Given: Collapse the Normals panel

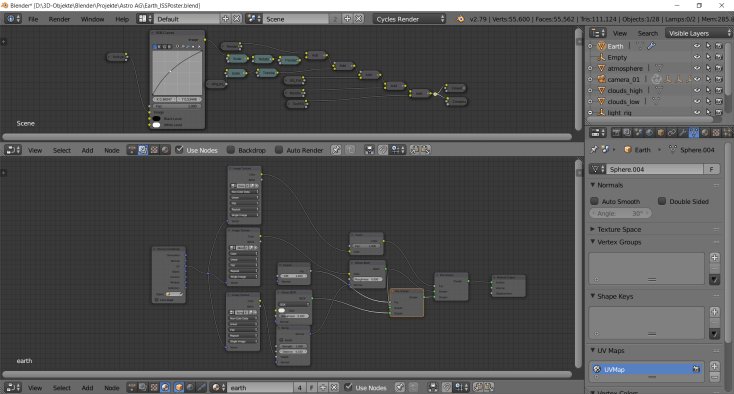Looking at the screenshot, I should (x=593, y=185).
